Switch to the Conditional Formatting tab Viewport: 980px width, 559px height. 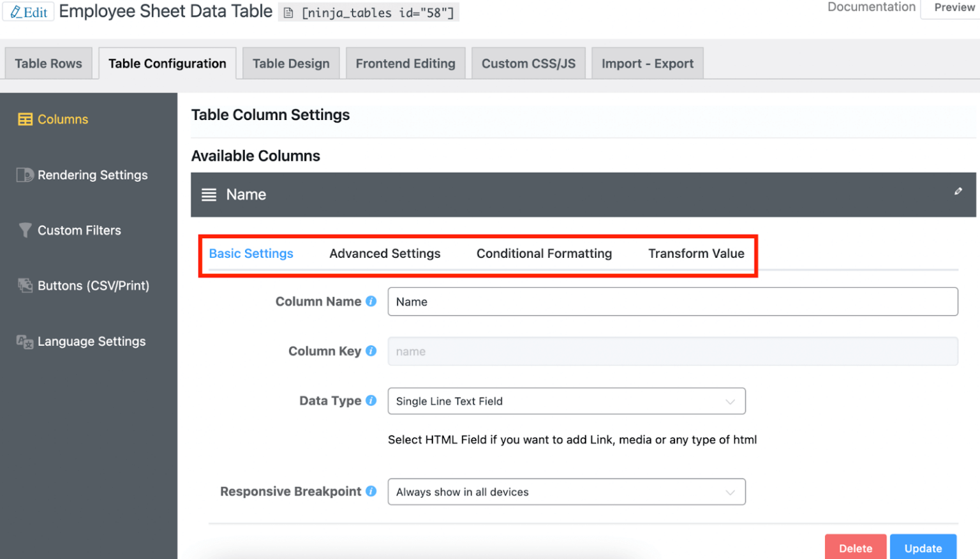pyautogui.click(x=544, y=253)
